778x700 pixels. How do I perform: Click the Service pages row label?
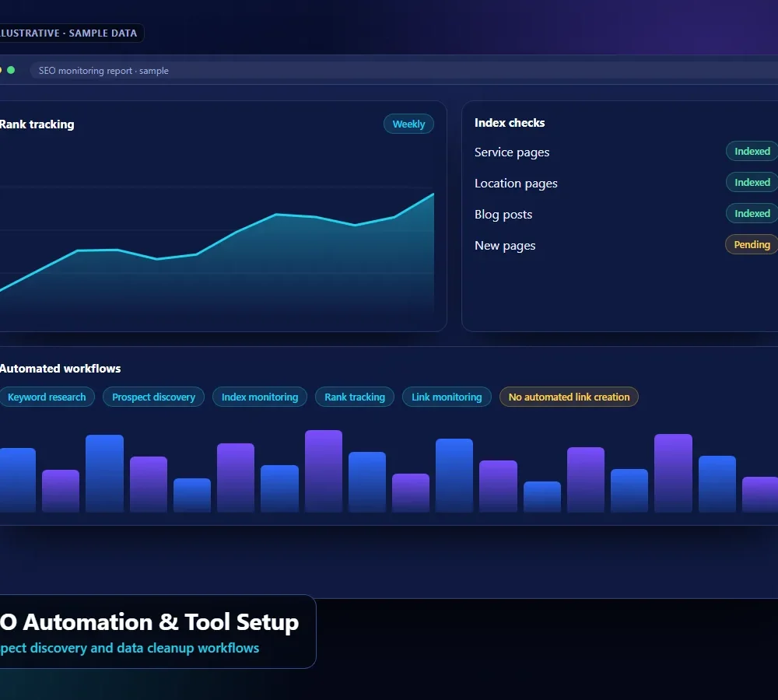(512, 152)
